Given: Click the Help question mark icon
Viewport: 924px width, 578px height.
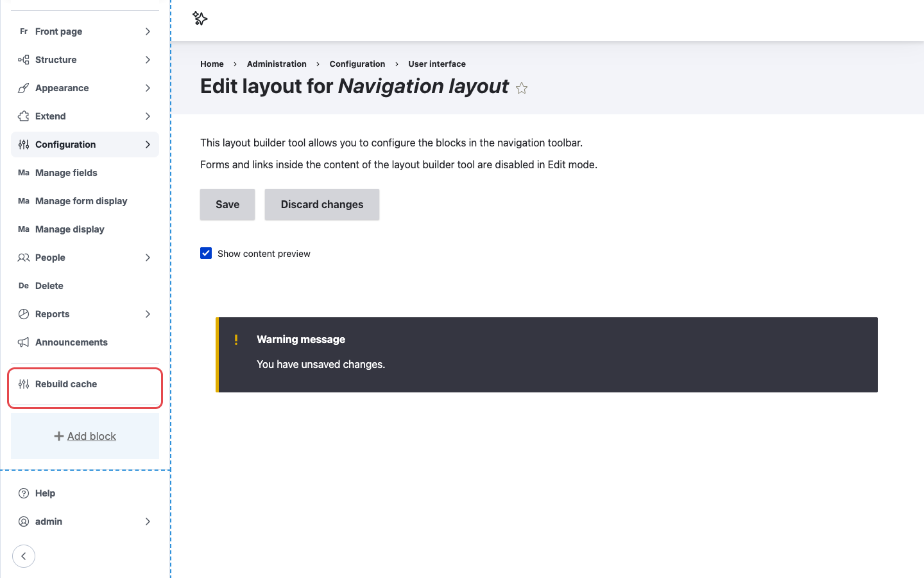Looking at the screenshot, I should click(24, 493).
